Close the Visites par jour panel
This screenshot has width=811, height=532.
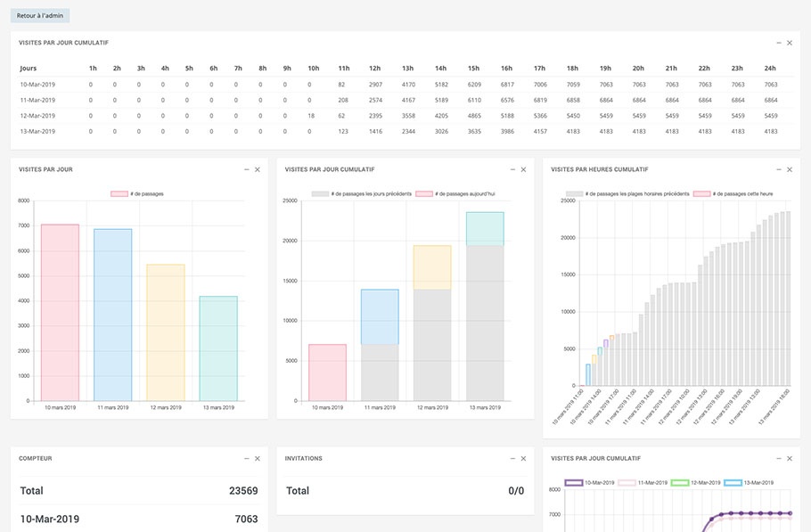pos(258,169)
